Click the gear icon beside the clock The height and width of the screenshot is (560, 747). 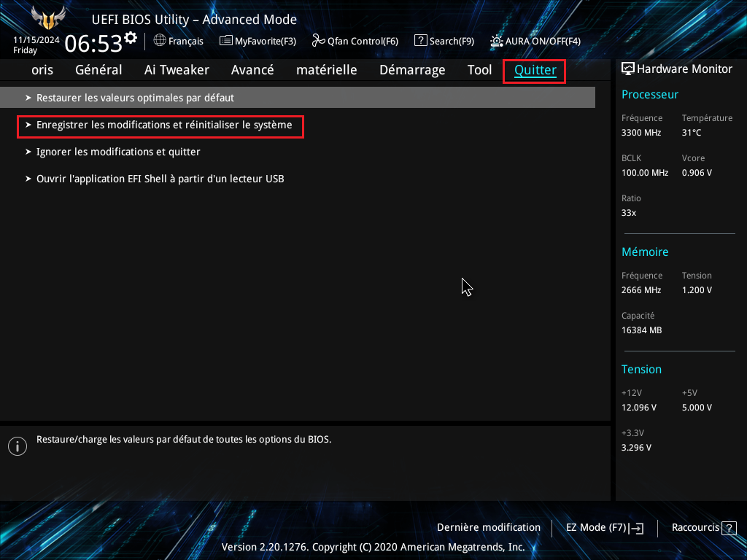pos(131,38)
